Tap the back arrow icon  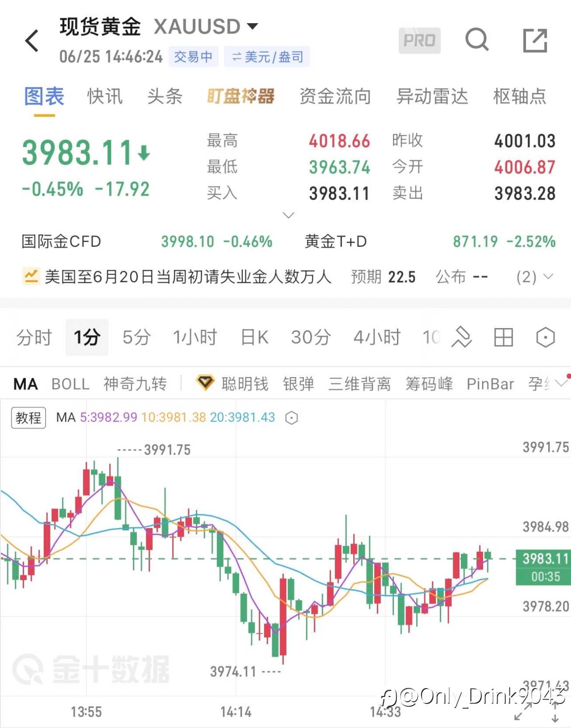pyautogui.click(x=32, y=41)
